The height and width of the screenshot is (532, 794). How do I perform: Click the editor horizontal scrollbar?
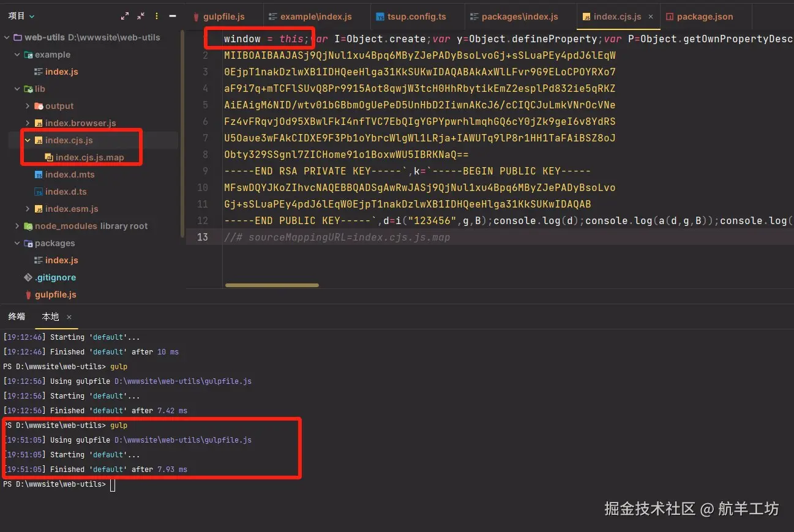pyautogui.click(x=272, y=285)
